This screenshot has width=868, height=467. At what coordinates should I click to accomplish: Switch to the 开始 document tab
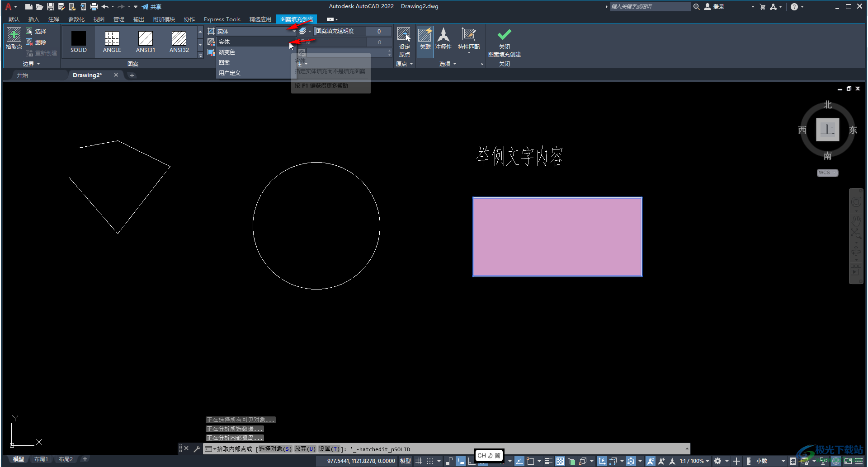pyautogui.click(x=23, y=75)
